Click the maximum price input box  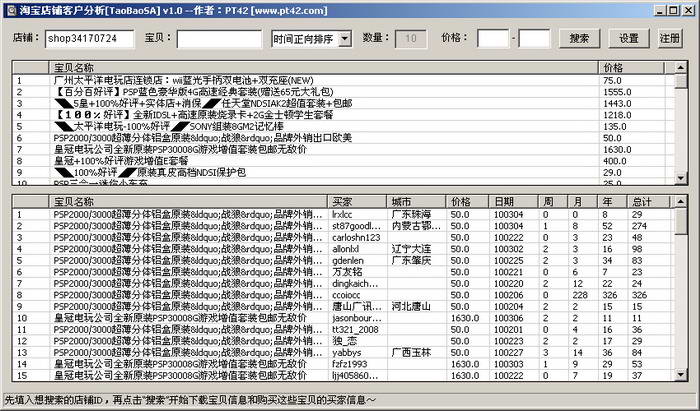tap(534, 39)
